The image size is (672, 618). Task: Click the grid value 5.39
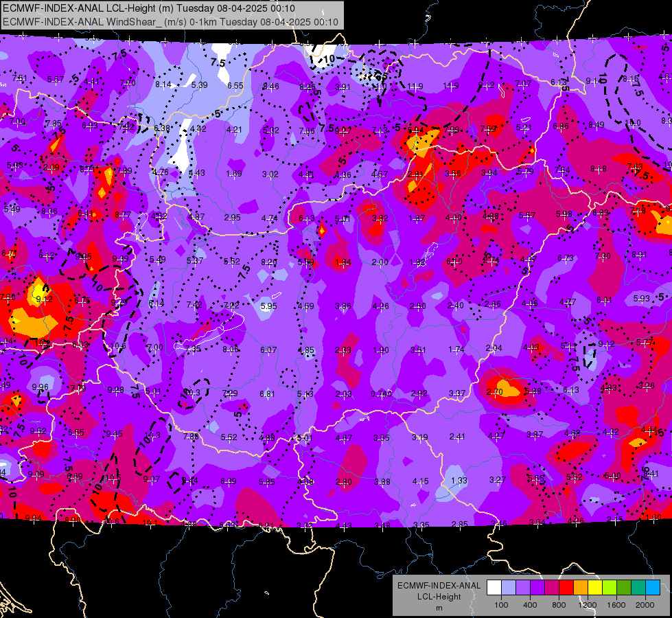pos(199,85)
